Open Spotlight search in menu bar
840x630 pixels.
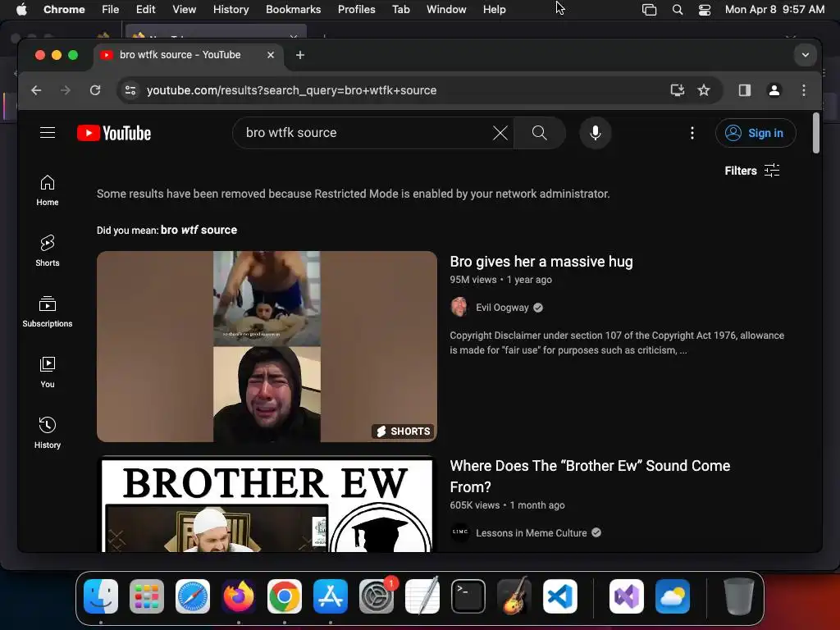click(x=677, y=9)
